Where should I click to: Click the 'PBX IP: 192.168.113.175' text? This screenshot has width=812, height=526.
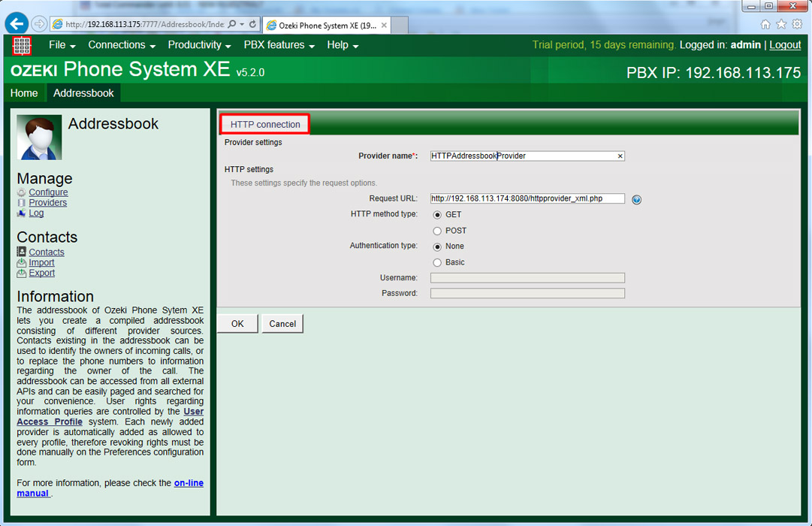[714, 73]
